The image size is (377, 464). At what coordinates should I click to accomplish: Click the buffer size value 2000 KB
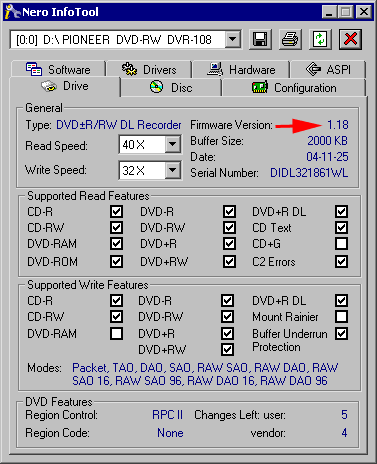[x=327, y=141]
